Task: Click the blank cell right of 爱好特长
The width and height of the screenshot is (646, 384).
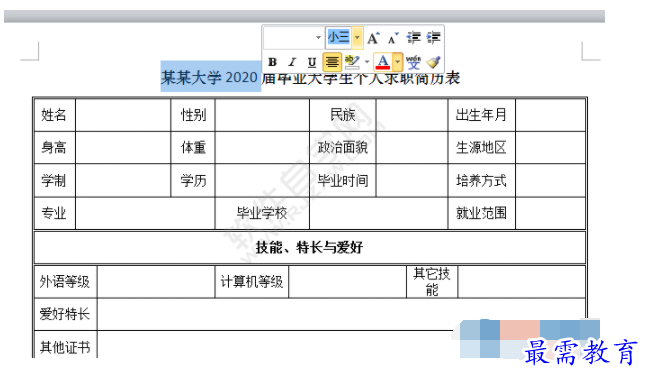Action: click(x=341, y=314)
